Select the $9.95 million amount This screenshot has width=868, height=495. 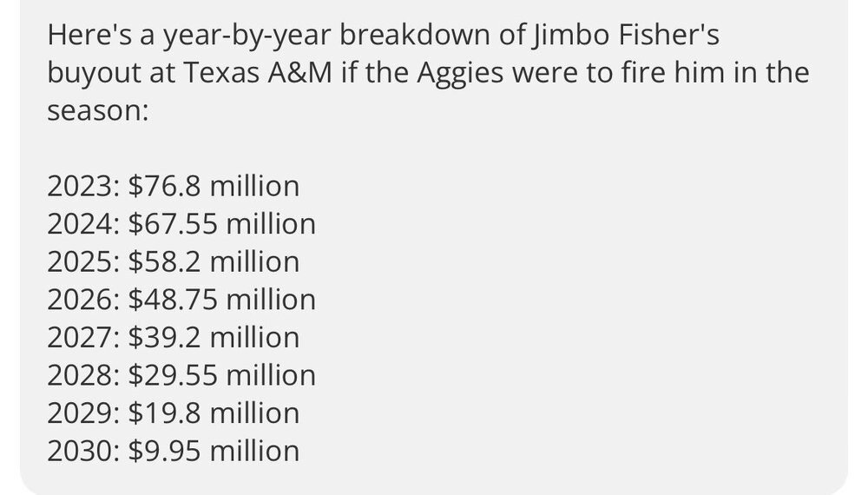[213, 451]
